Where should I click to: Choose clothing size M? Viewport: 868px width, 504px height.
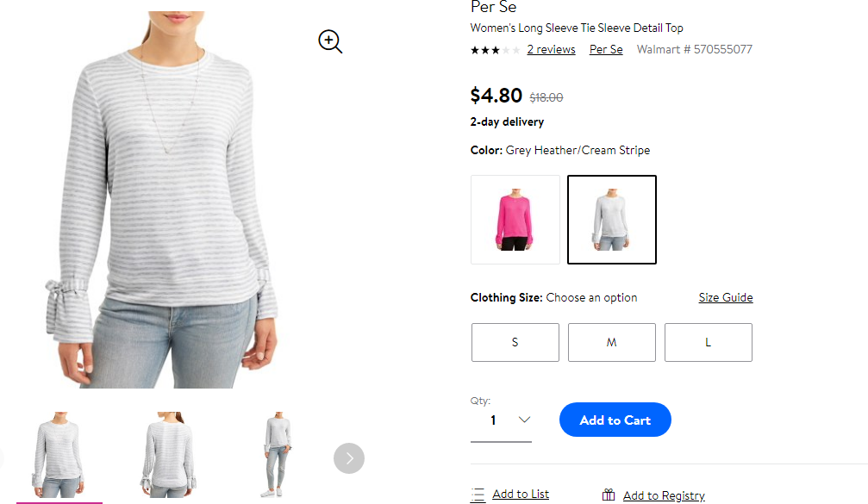612,342
